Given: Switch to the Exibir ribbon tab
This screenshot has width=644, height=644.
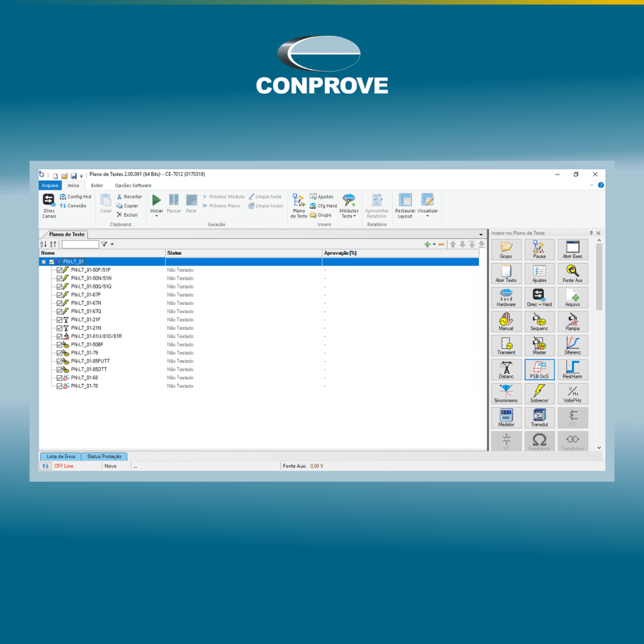Looking at the screenshot, I should [x=97, y=185].
